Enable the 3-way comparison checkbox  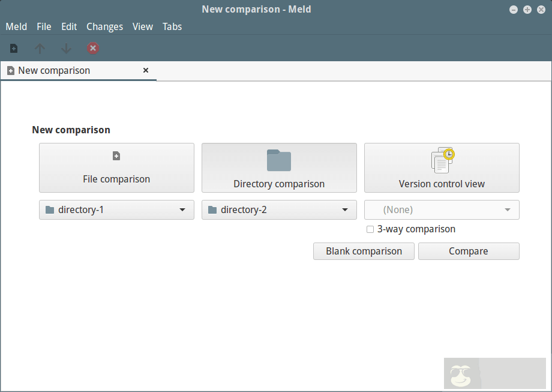370,229
